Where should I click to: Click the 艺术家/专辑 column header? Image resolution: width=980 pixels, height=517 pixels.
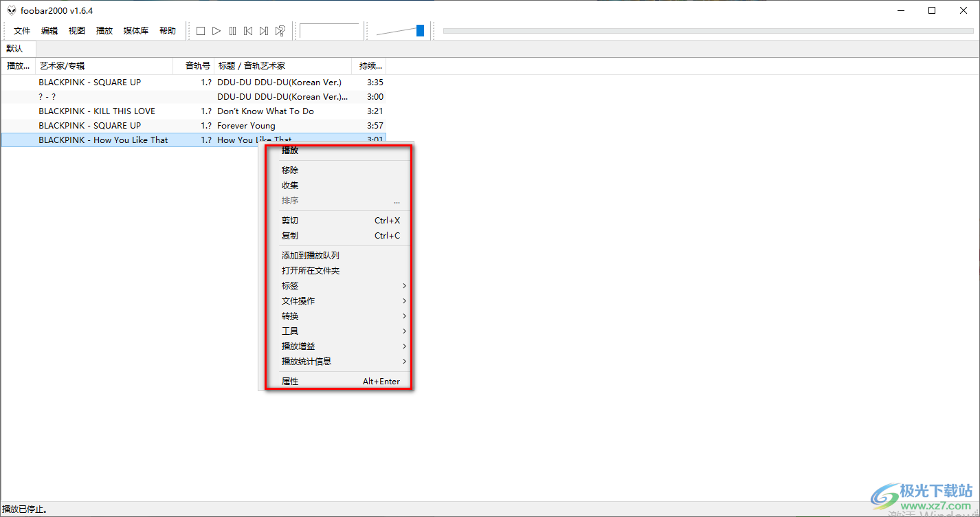click(x=104, y=66)
